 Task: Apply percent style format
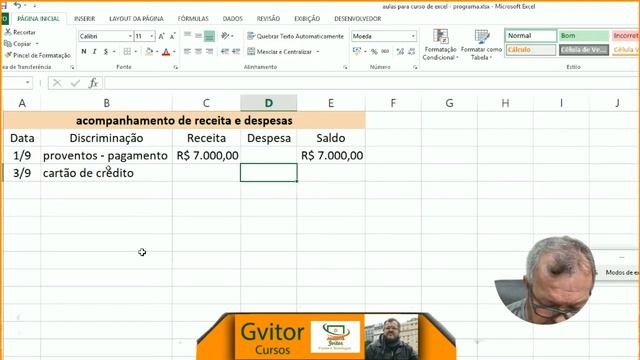[374, 51]
